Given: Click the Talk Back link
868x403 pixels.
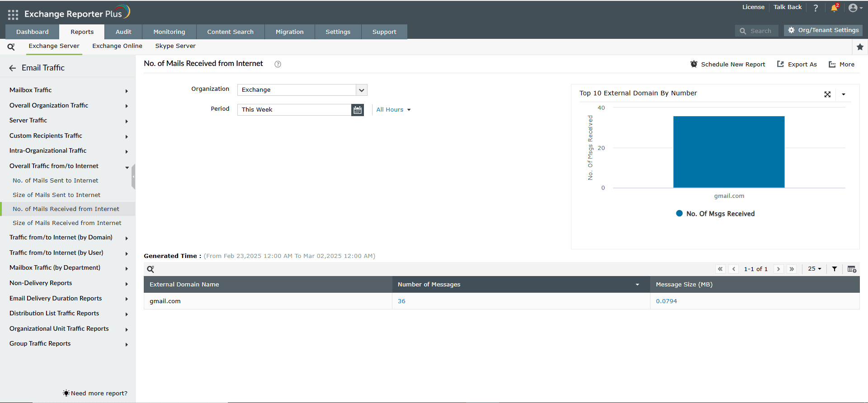Looking at the screenshot, I should (788, 7).
